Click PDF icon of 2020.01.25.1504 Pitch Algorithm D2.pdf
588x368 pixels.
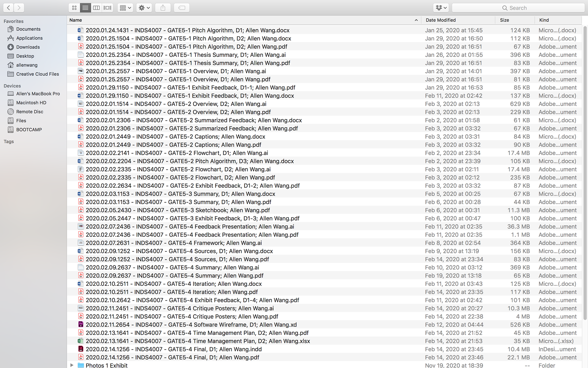(81, 46)
